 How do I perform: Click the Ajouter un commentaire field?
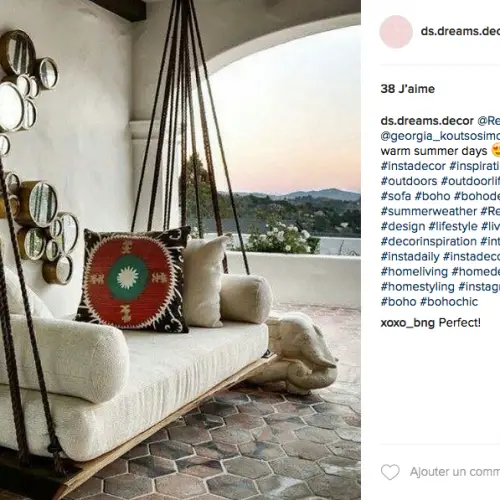(455, 472)
